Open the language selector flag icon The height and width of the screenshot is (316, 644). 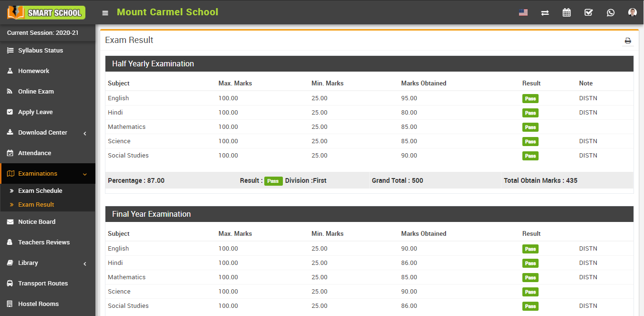coord(523,12)
